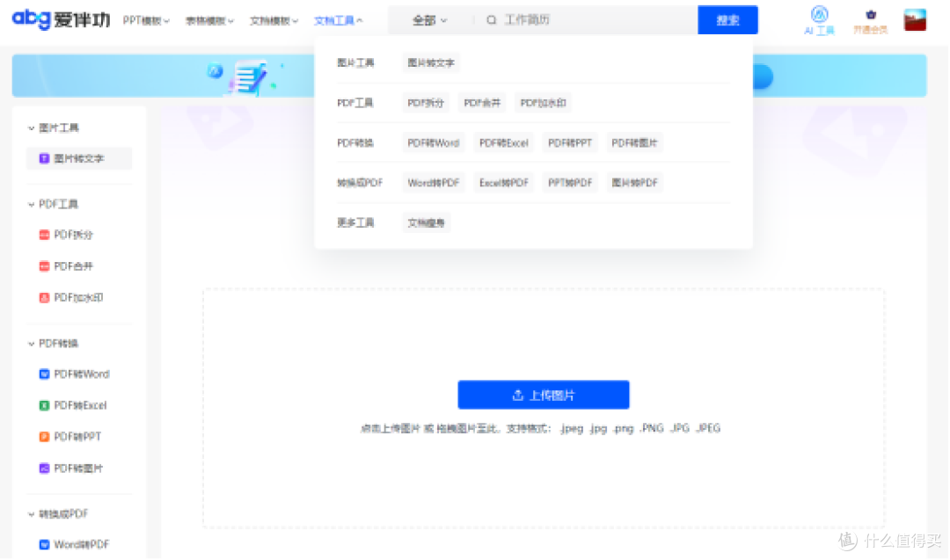Choose 文档瘦身 in the dropdown menu
Viewport: 950px width, 560px height.
[x=426, y=222]
